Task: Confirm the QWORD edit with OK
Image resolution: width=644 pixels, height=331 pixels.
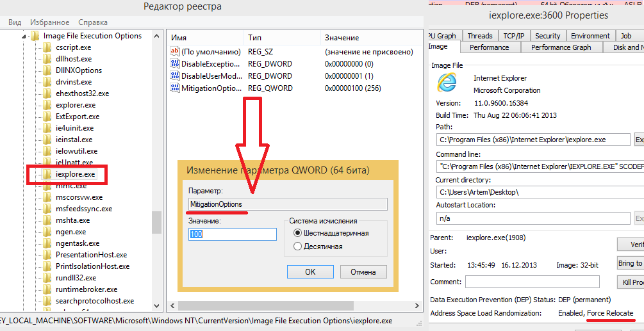Action: pyautogui.click(x=310, y=272)
